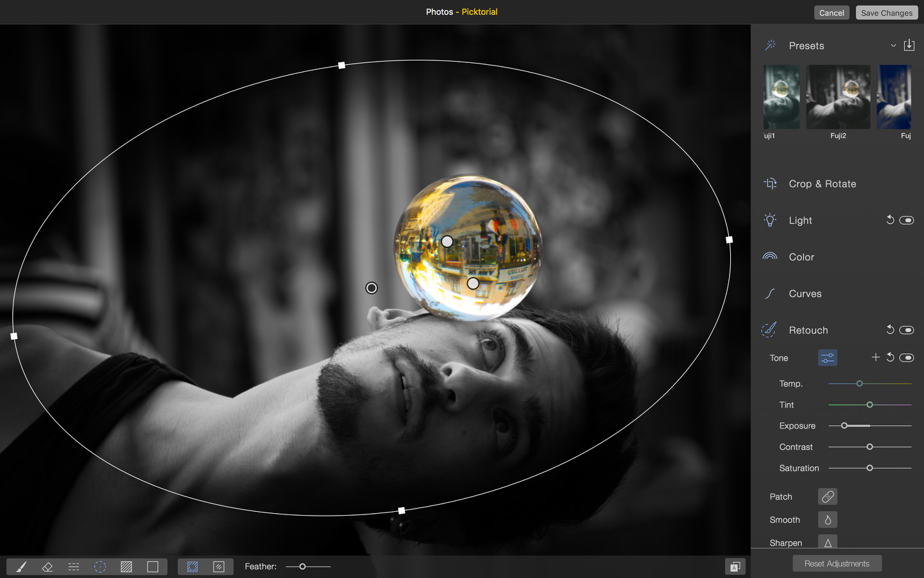Image resolution: width=924 pixels, height=578 pixels.
Task: Apply the blue Fuj preset thumbnail on right
Action: click(x=894, y=97)
